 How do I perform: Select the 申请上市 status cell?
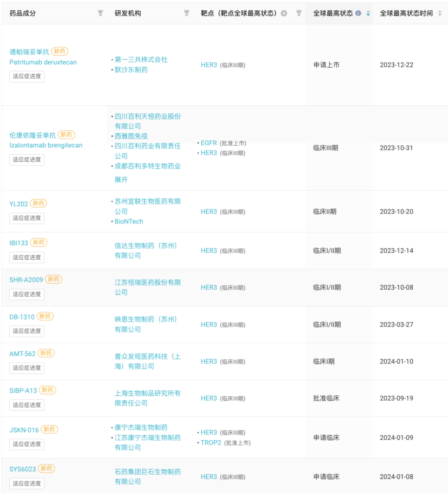pyautogui.click(x=326, y=65)
